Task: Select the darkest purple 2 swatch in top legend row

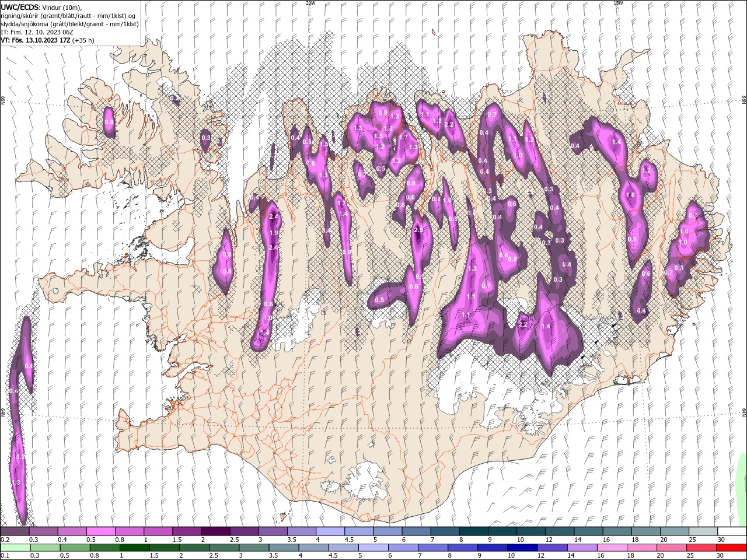Action: click(215, 531)
